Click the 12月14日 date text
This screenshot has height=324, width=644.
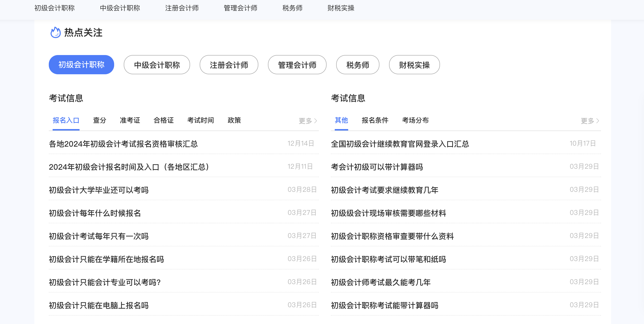pos(301,143)
